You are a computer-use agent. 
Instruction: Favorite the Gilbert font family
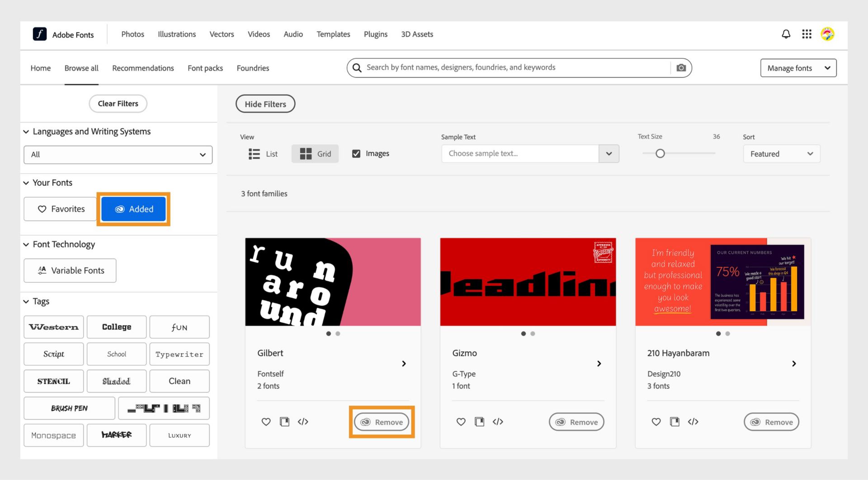coord(266,422)
